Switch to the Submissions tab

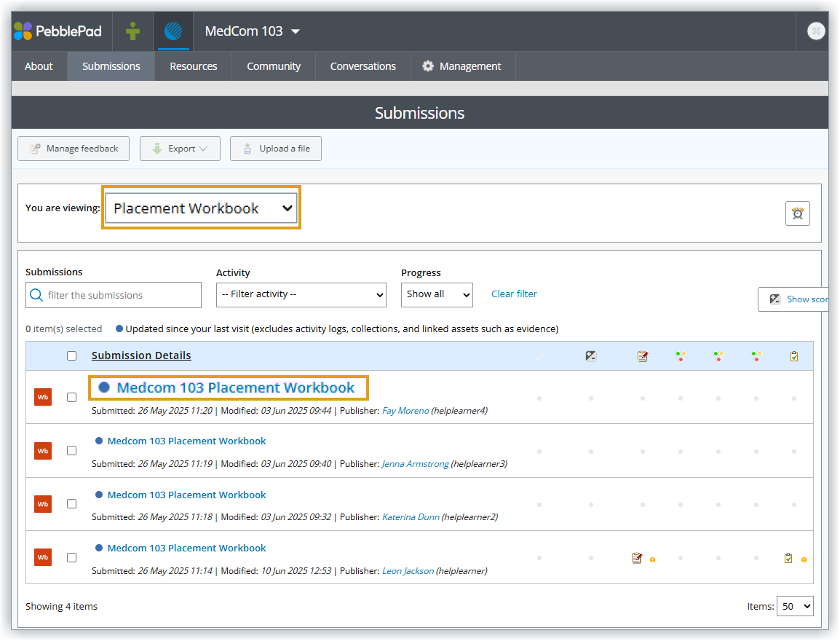[111, 66]
